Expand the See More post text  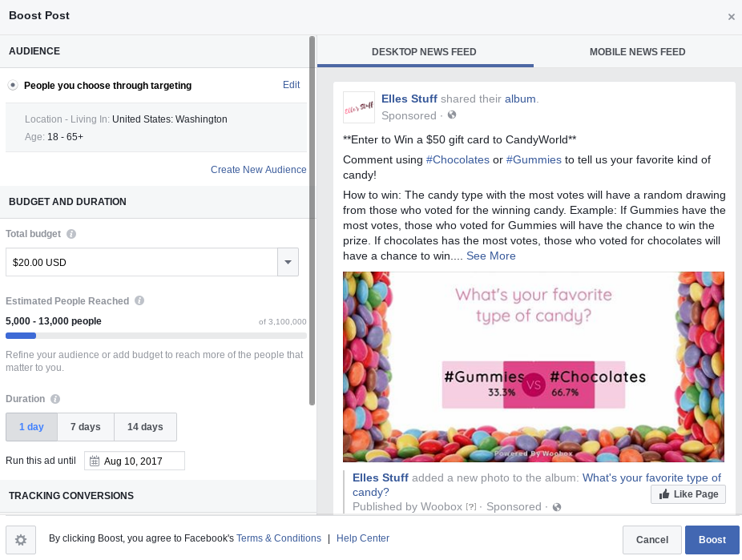(490, 256)
